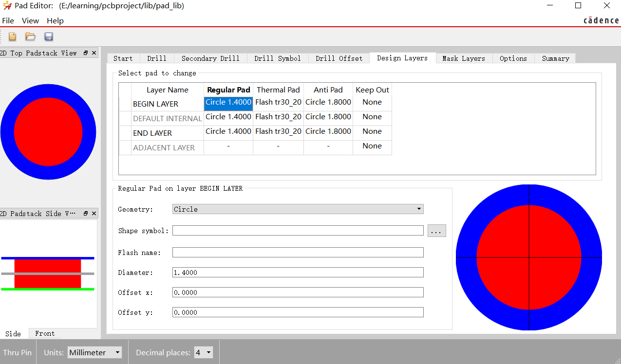Viewport: 621px width, 364px height.
Task: Click the ADJACENT LAYER row name
Action: tap(168, 147)
